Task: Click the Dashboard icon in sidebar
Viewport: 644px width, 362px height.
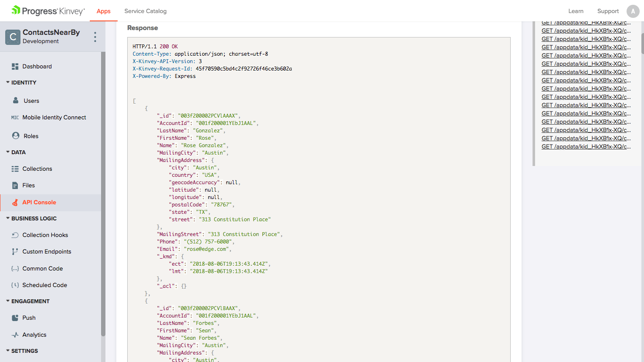Action: click(15, 67)
